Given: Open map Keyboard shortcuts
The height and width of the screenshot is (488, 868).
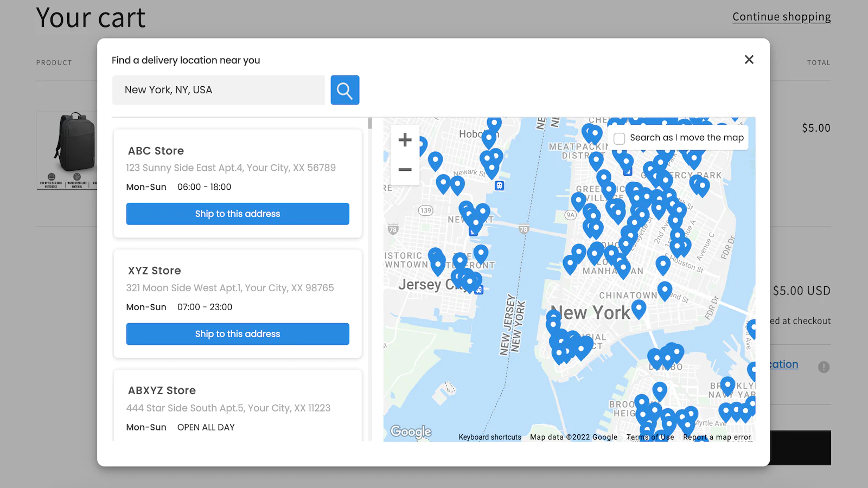Looking at the screenshot, I should tap(490, 437).
